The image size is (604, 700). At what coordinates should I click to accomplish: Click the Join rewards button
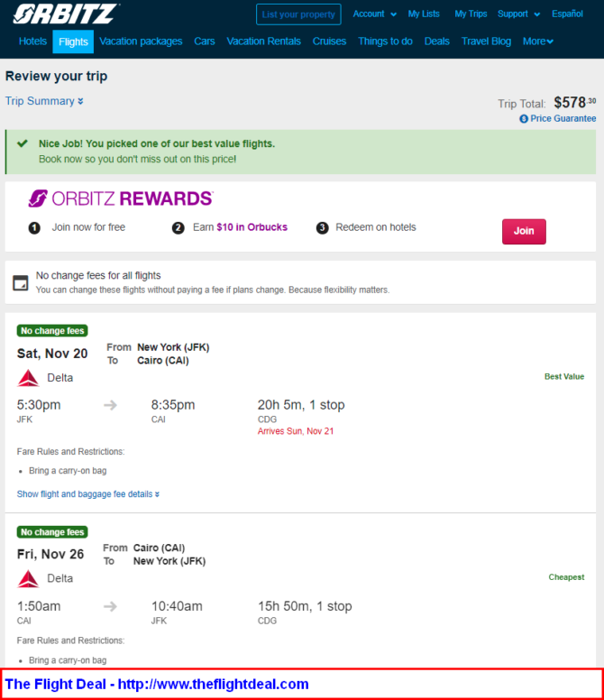click(524, 231)
